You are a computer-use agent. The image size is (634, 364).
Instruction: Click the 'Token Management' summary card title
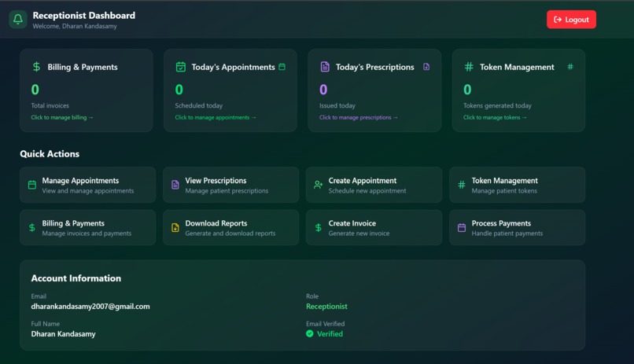[x=517, y=67]
